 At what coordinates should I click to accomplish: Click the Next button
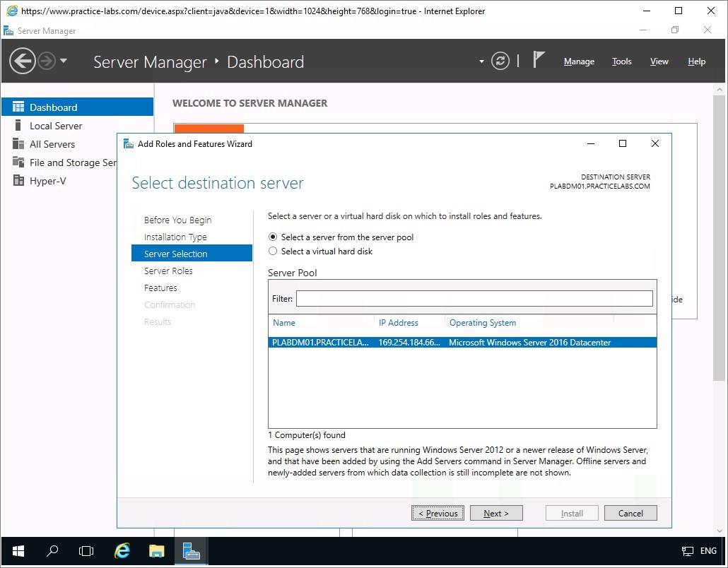pos(496,513)
